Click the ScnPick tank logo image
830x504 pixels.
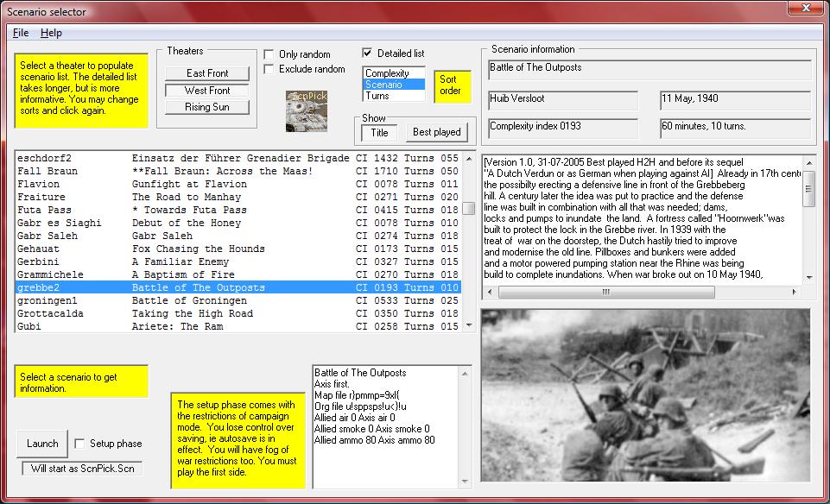tap(307, 111)
